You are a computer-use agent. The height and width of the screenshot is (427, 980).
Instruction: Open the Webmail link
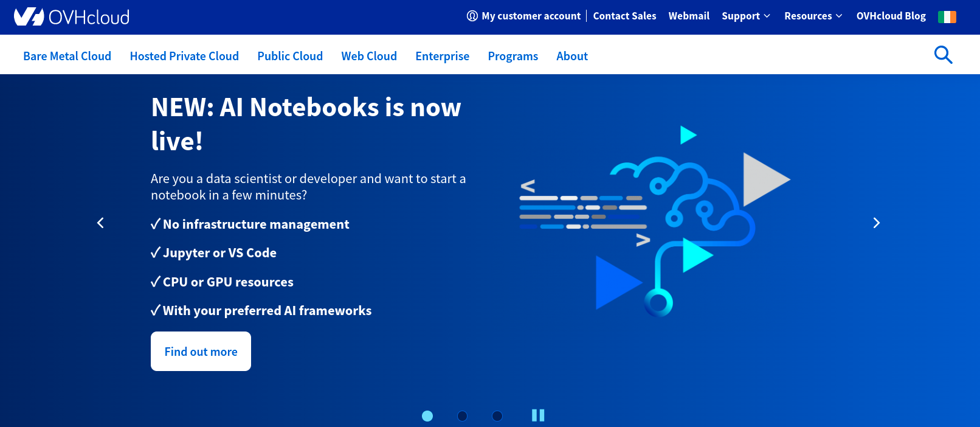689,16
